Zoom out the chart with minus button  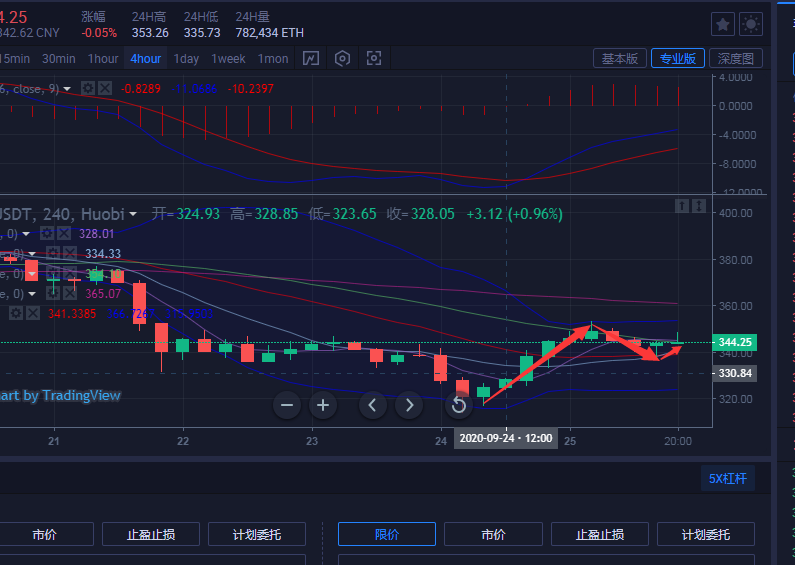click(x=287, y=405)
